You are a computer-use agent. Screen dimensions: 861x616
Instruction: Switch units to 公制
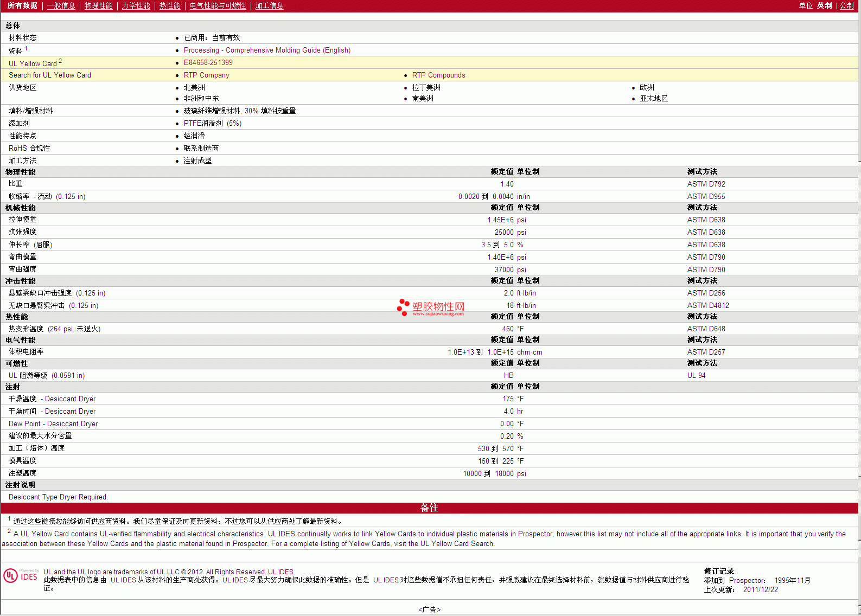846,5
